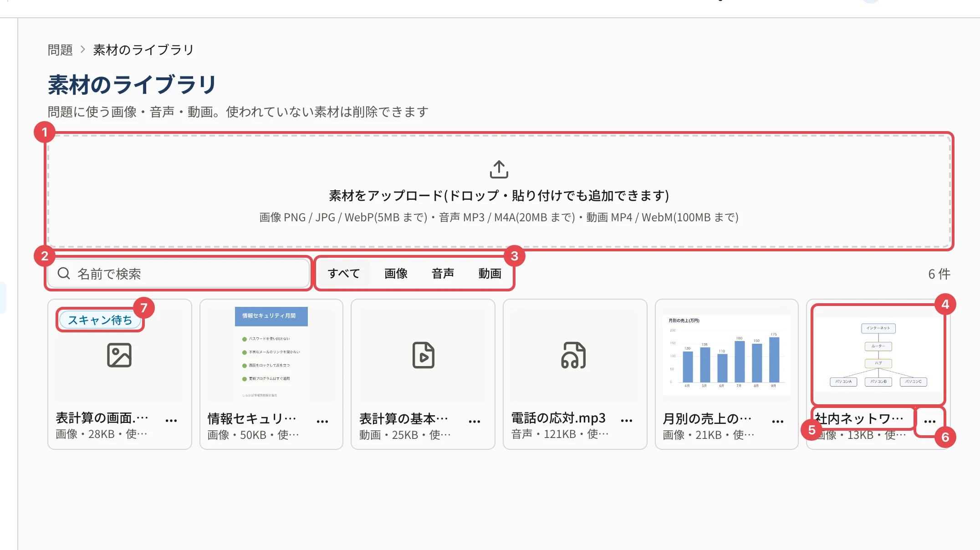
Task: Click the image placeholder icon on 表計算の画面 card
Action: 119,355
